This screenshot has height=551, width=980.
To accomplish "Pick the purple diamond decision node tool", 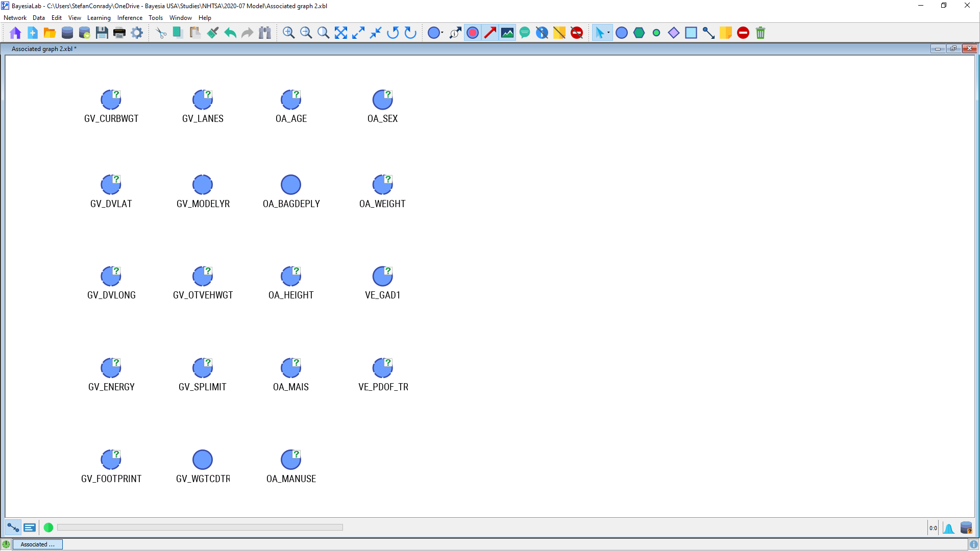I will 674,33.
